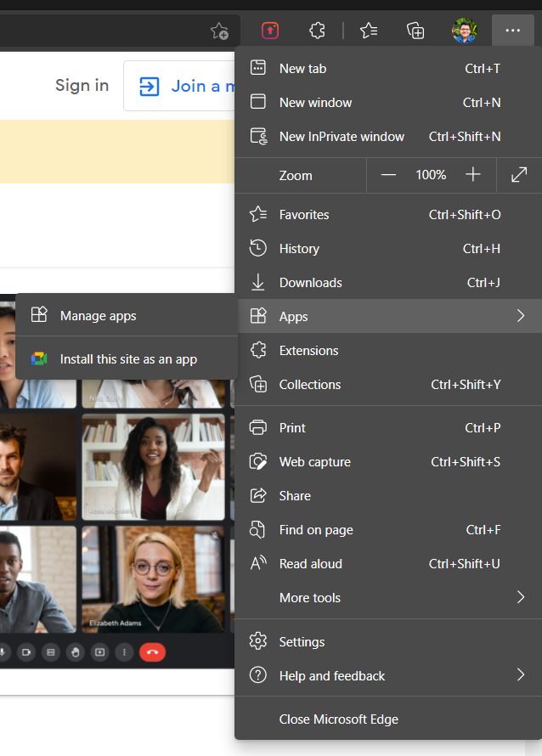Viewport: 542px width, 756px height.
Task: Open Favorites from the menu
Action: (x=388, y=215)
